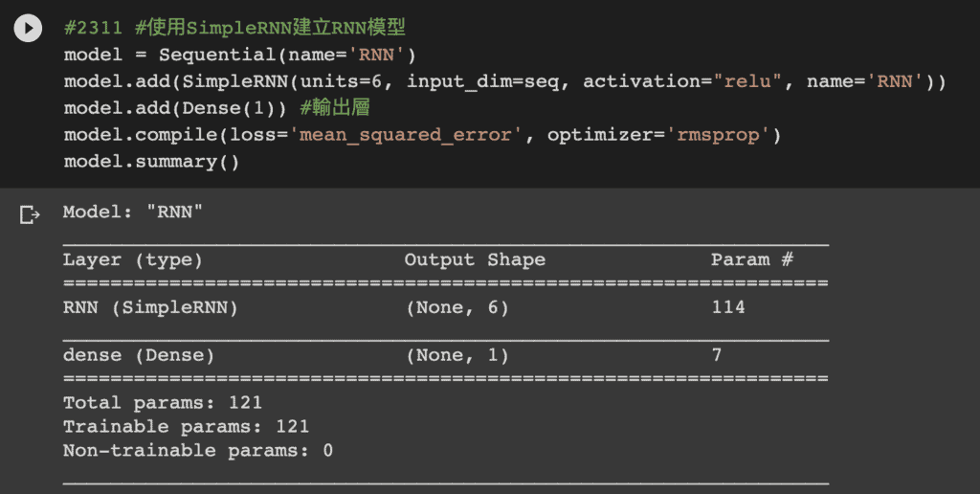
Task: Click the cell output toggle icon
Action: click(30, 214)
